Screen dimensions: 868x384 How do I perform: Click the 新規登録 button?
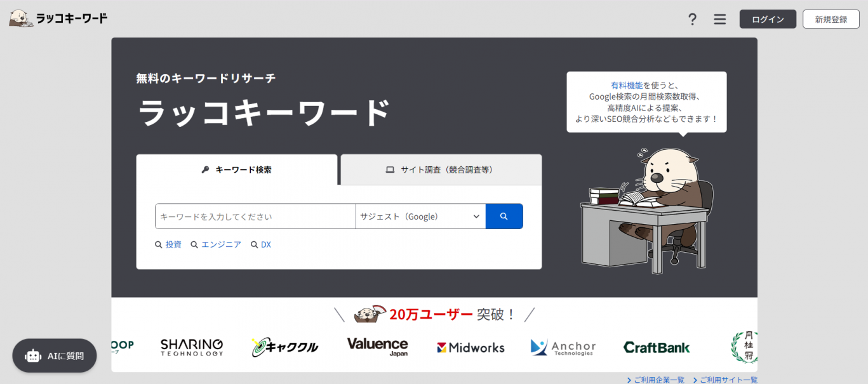(x=831, y=19)
